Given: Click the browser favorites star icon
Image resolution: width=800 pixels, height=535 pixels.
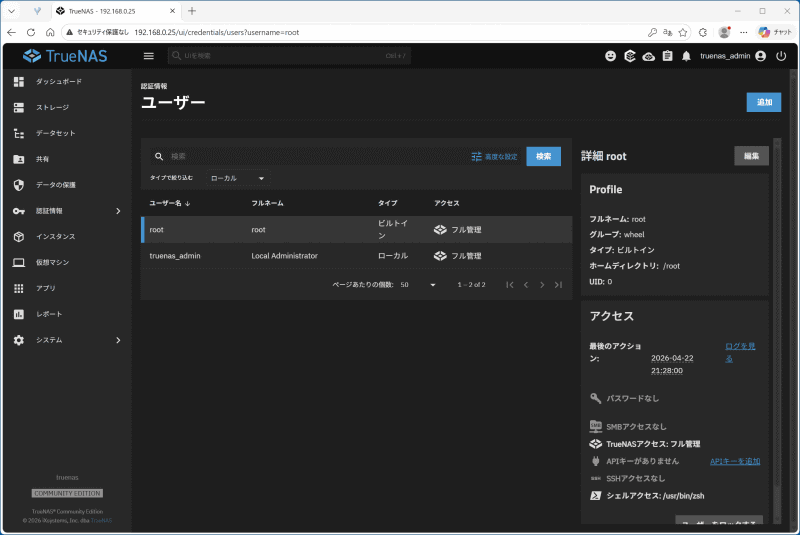Looking at the screenshot, I should click(683, 32).
